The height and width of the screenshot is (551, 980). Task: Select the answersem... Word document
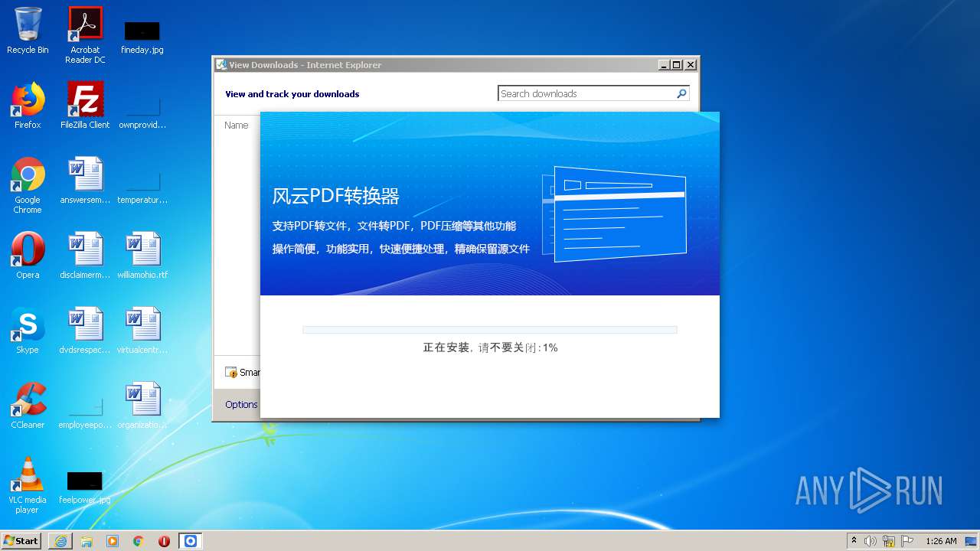[x=85, y=181]
